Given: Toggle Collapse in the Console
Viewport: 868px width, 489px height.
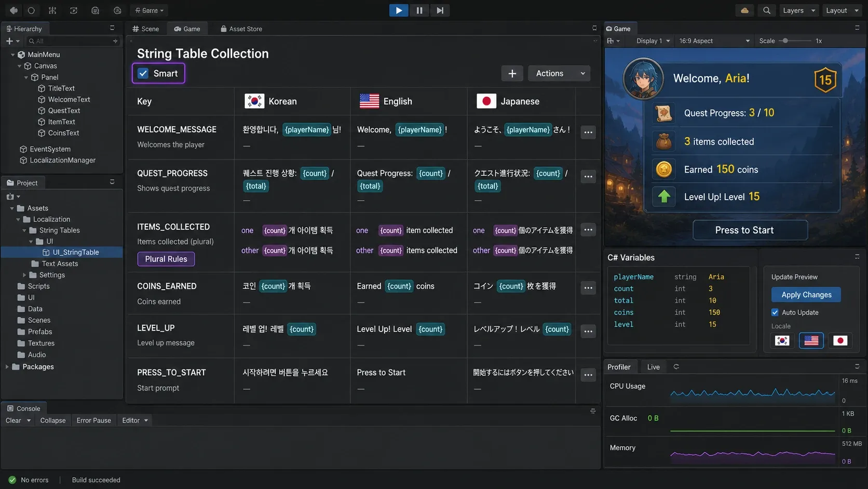Looking at the screenshot, I should 53,420.
